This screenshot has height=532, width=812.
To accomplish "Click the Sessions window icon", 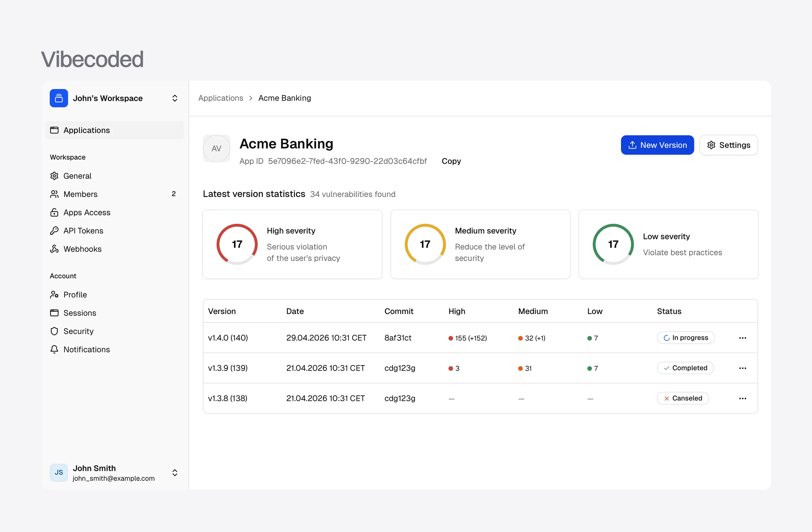I will pyautogui.click(x=54, y=313).
